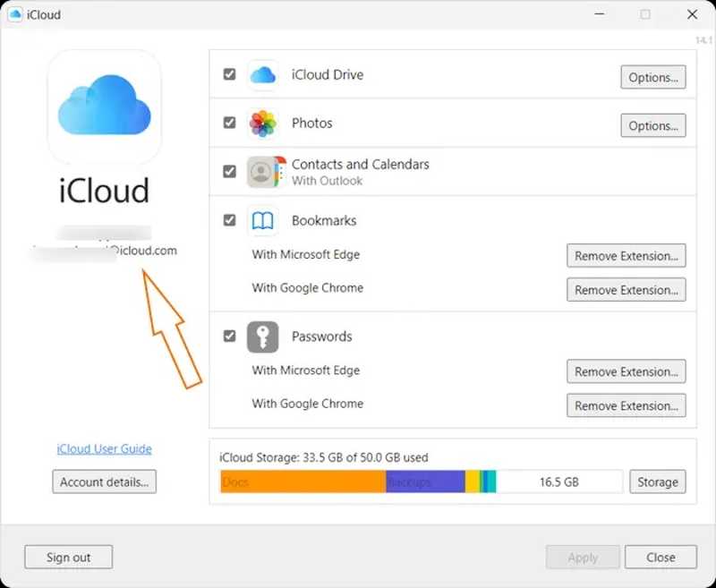Remove Bookmarks extension for Microsoft Edge
This screenshot has width=716, height=588.
[x=626, y=256]
